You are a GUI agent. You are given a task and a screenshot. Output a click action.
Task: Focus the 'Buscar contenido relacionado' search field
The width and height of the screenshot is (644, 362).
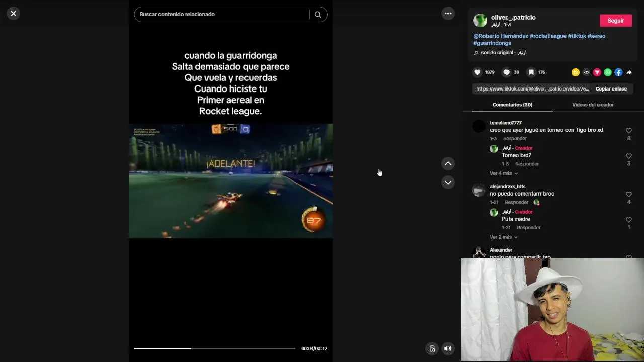coord(223,15)
